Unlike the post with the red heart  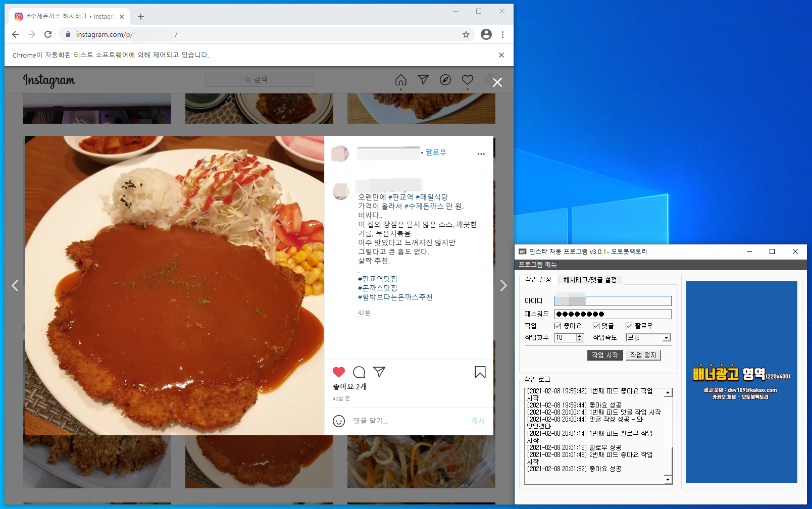[339, 372]
